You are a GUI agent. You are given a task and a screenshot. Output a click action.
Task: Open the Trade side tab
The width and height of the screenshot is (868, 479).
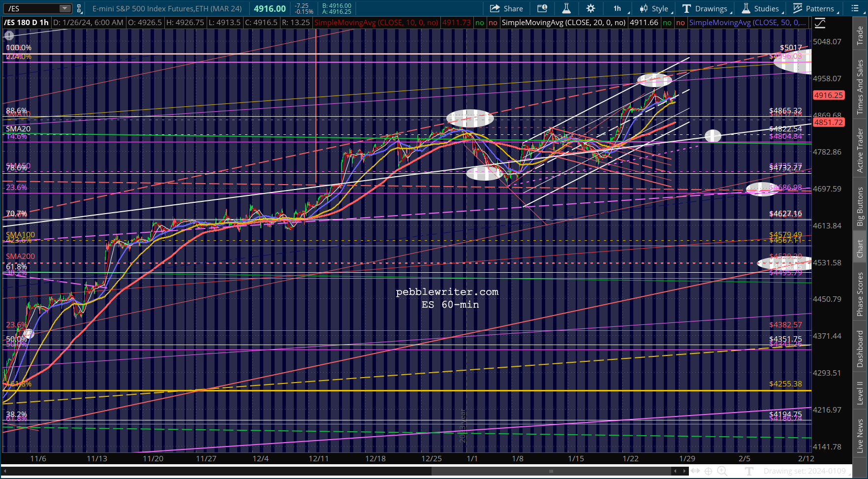coord(860,35)
